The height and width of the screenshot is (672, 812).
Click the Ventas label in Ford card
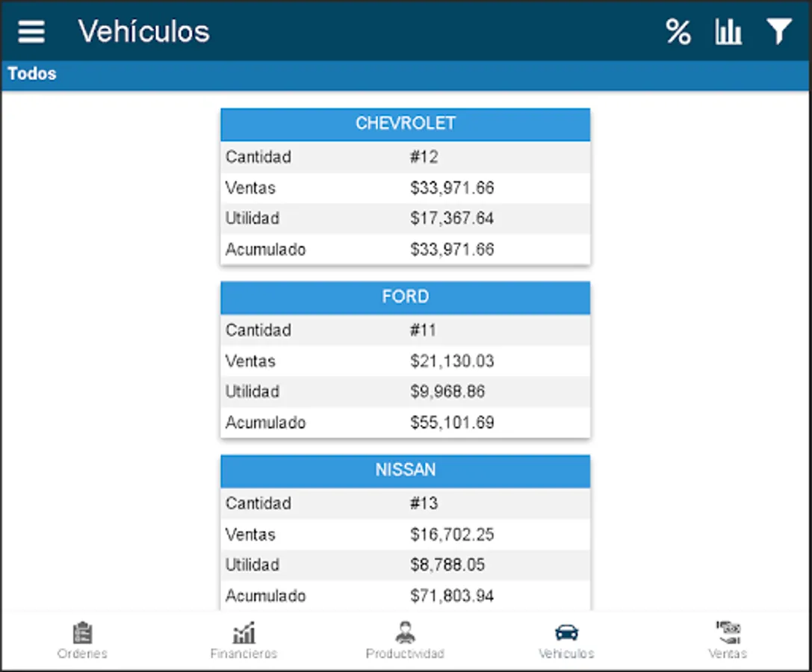tap(250, 361)
